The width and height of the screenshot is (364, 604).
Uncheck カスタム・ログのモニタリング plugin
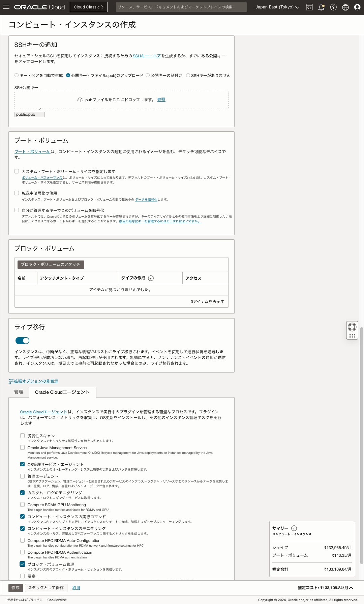23,493
